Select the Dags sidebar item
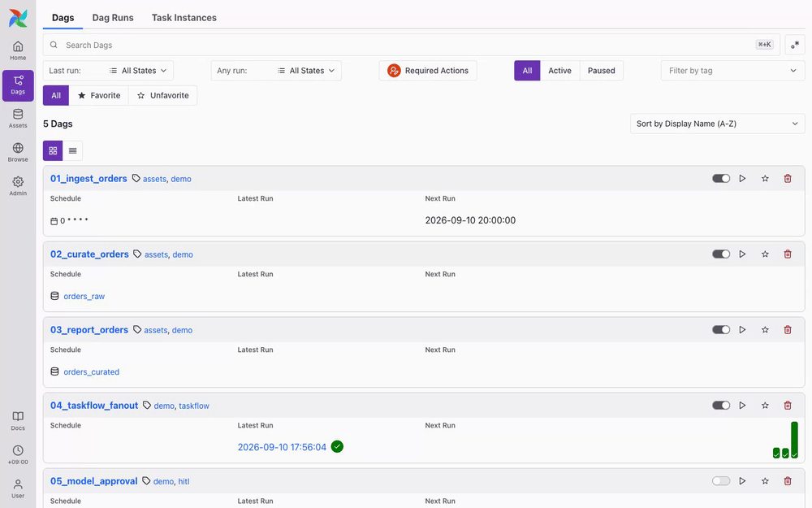The width and height of the screenshot is (812, 508). click(x=18, y=85)
